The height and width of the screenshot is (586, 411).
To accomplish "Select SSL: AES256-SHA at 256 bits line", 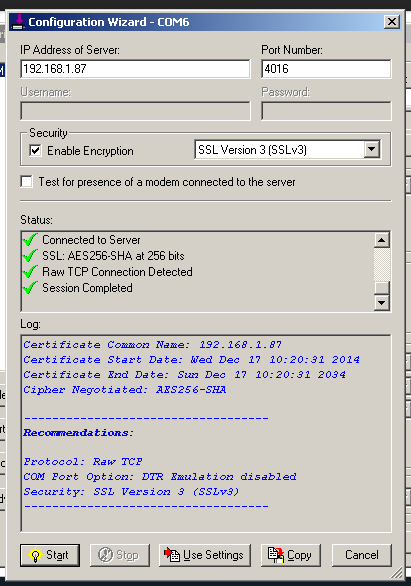I will (x=113, y=256).
